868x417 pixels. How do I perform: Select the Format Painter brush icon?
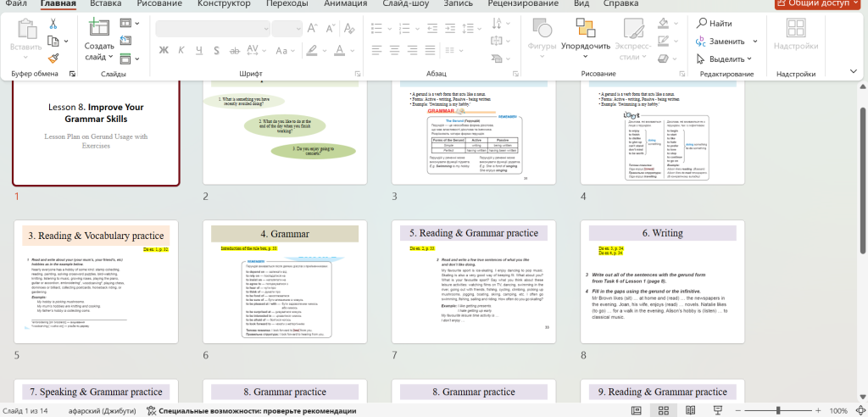[x=53, y=58]
